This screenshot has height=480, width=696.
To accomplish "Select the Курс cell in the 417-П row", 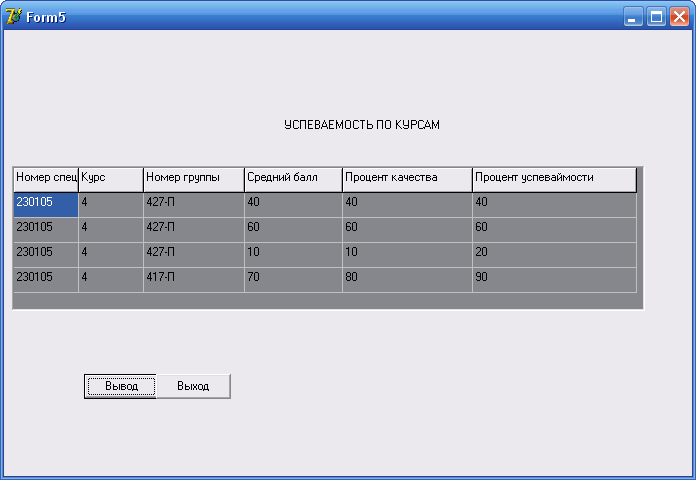I will pos(111,280).
